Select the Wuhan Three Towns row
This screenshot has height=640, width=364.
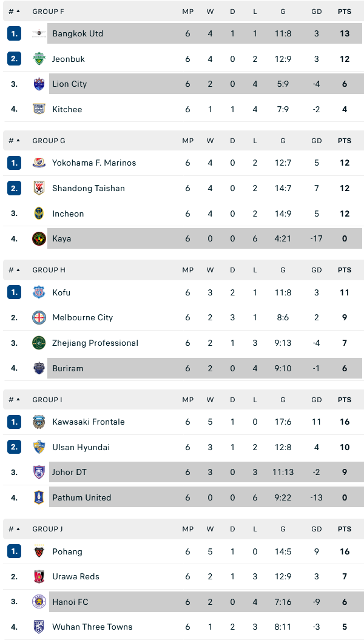click(182, 627)
